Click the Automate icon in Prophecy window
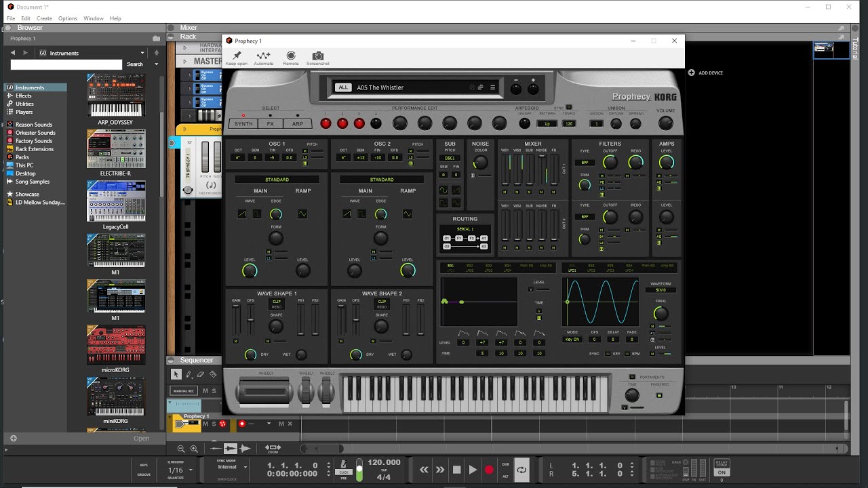Screen dimensions: 868x488 tap(263, 58)
